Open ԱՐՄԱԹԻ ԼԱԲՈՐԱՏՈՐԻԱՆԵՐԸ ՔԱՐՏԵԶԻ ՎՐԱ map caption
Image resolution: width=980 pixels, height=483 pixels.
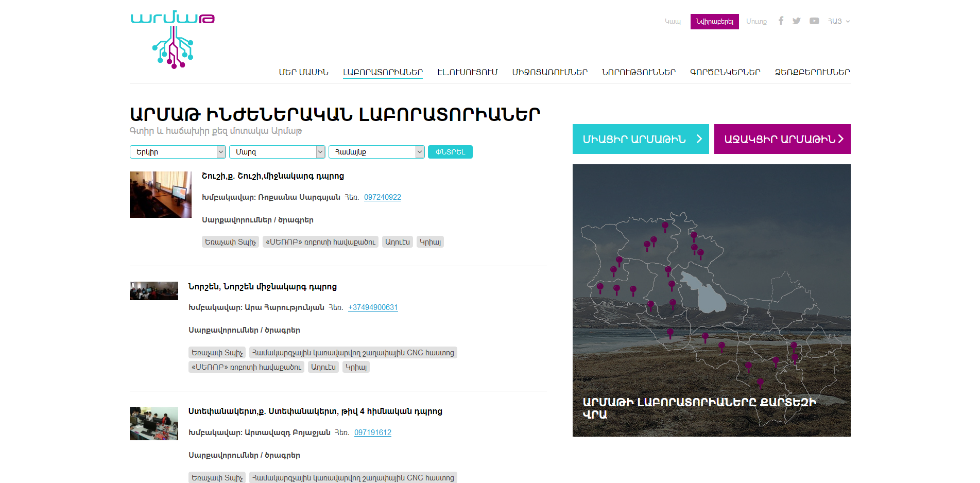pos(699,408)
